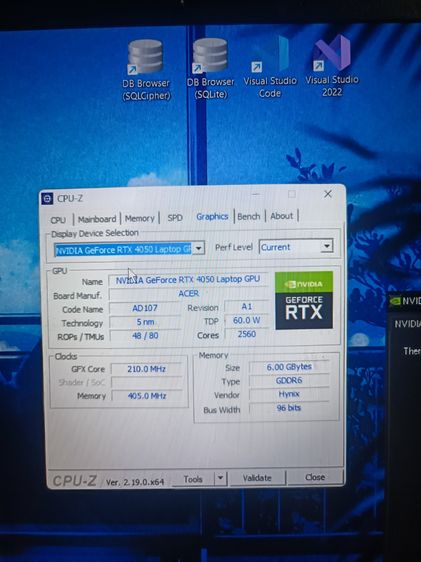The width and height of the screenshot is (421, 562).
Task: Click the memory Type GDDR6 value
Action: 289,381
